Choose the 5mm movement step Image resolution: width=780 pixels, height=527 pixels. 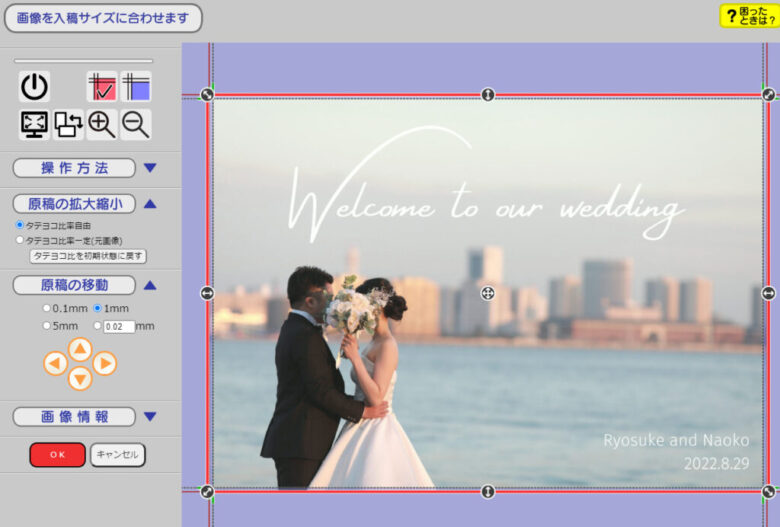tap(46, 325)
